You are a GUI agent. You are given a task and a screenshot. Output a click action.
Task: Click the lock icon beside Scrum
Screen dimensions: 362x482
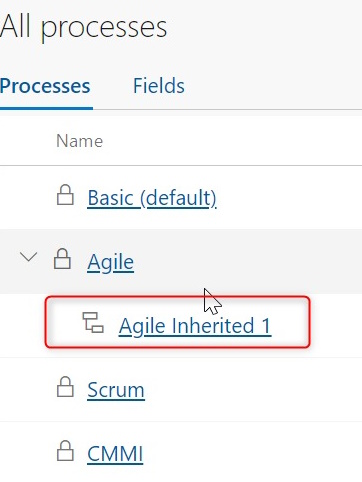(x=65, y=387)
